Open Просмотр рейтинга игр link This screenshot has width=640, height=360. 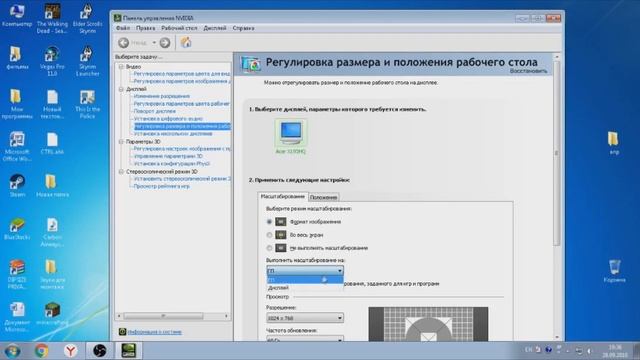pyautogui.click(x=162, y=186)
